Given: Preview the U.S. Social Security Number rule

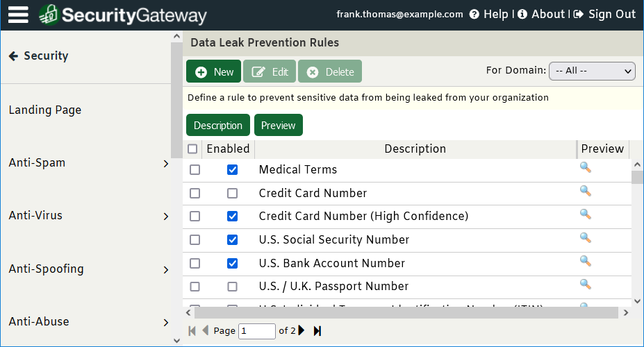Looking at the screenshot, I should click(585, 238).
